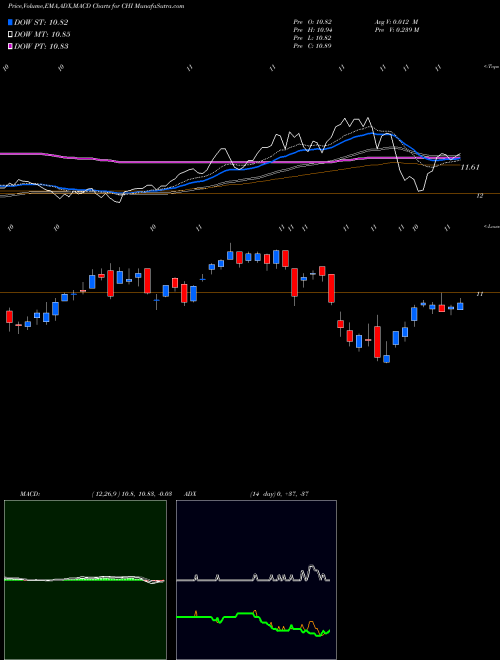This screenshot has height=660, width=500.
Task: Click the 'Avg V: 0.012 M' volume text
Action: tap(396, 22)
